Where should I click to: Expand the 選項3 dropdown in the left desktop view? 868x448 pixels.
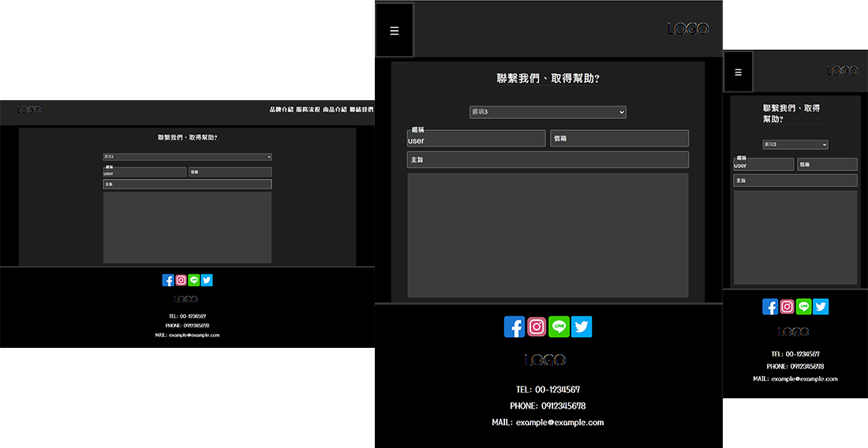point(187,157)
